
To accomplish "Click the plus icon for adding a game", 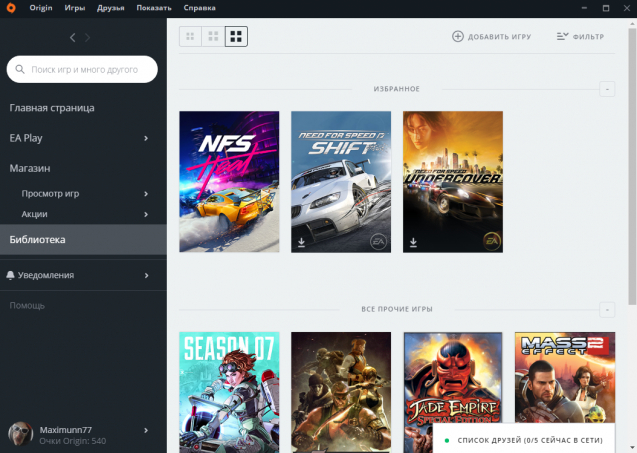I will [458, 37].
